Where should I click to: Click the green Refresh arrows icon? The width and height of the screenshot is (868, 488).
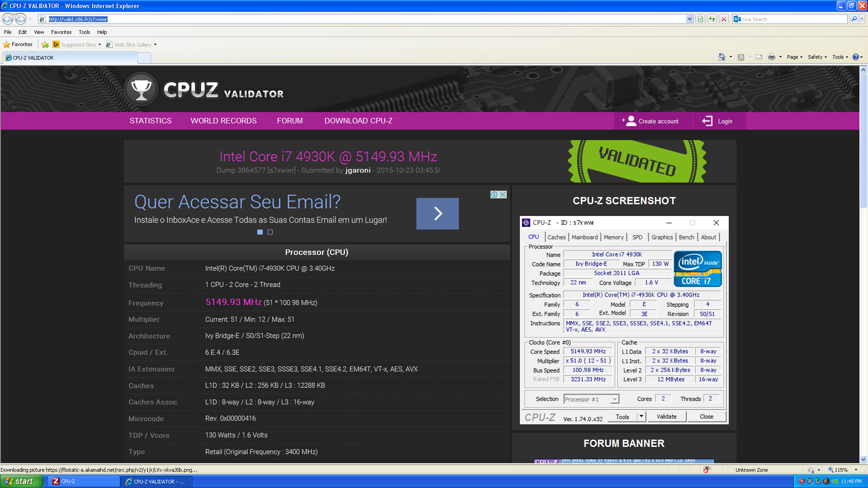(712, 19)
